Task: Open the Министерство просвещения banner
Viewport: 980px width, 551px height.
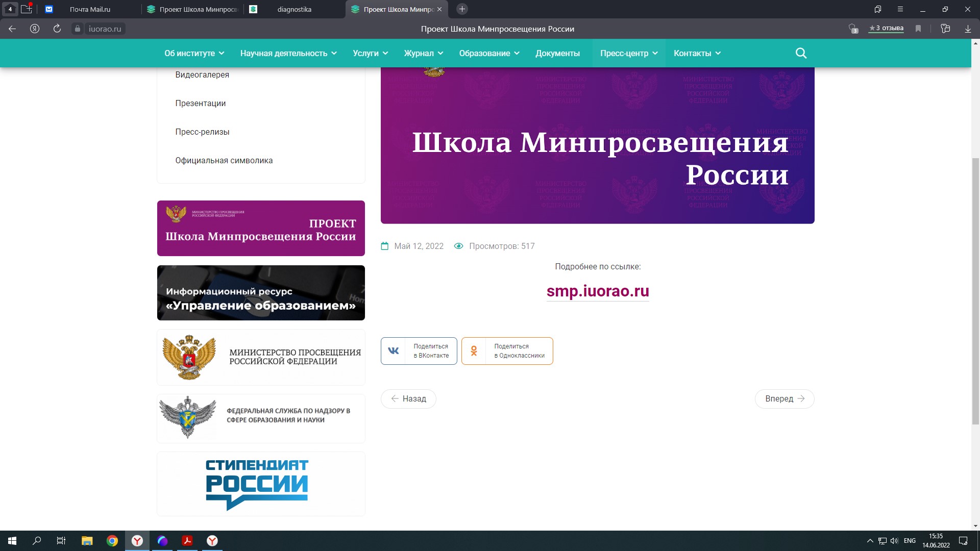Action: point(261,357)
